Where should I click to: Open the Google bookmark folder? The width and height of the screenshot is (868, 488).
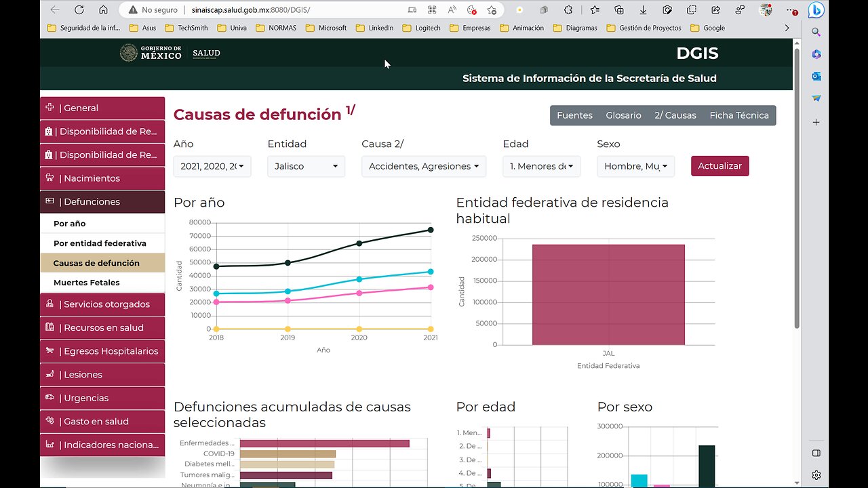pyautogui.click(x=709, y=28)
